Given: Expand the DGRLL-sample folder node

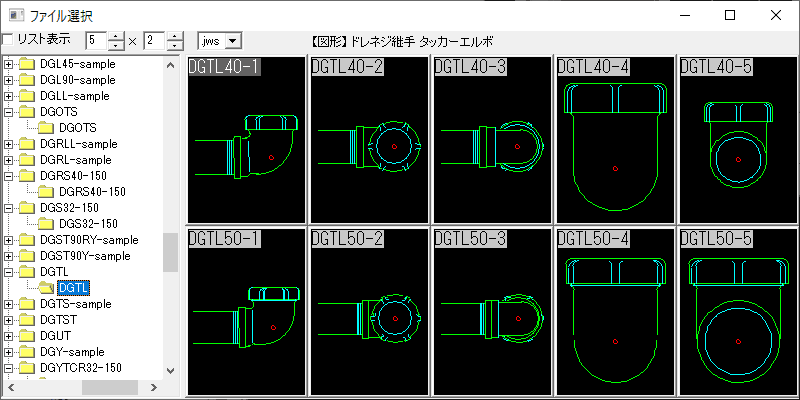Looking at the screenshot, I should (x=9, y=144).
